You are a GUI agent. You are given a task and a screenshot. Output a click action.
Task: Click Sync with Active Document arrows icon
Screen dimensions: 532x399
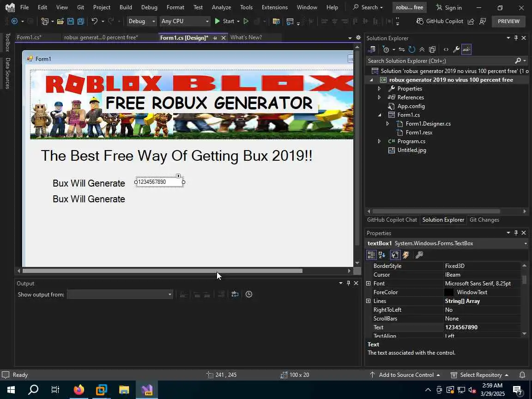click(x=402, y=49)
